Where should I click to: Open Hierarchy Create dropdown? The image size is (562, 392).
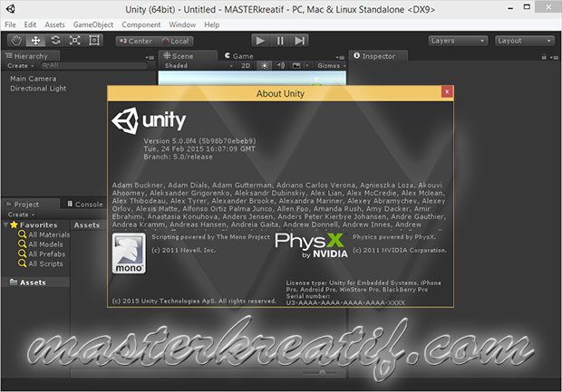(21, 65)
